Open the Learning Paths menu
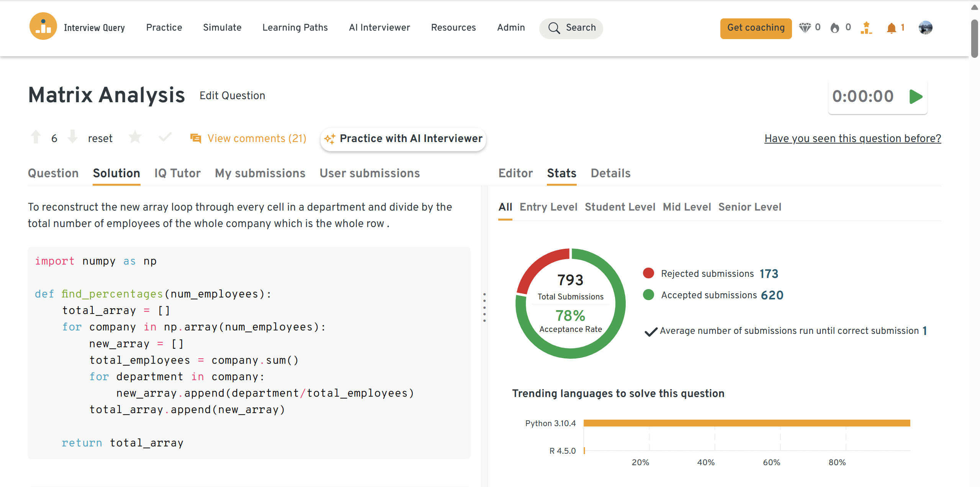Screen dimensions: 980x487 point(295,28)
